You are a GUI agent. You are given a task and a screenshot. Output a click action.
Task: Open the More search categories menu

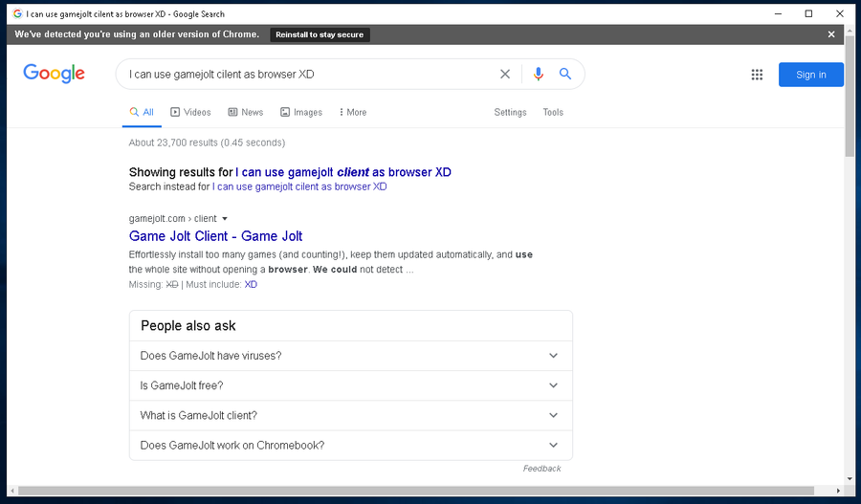coord(352,112)
